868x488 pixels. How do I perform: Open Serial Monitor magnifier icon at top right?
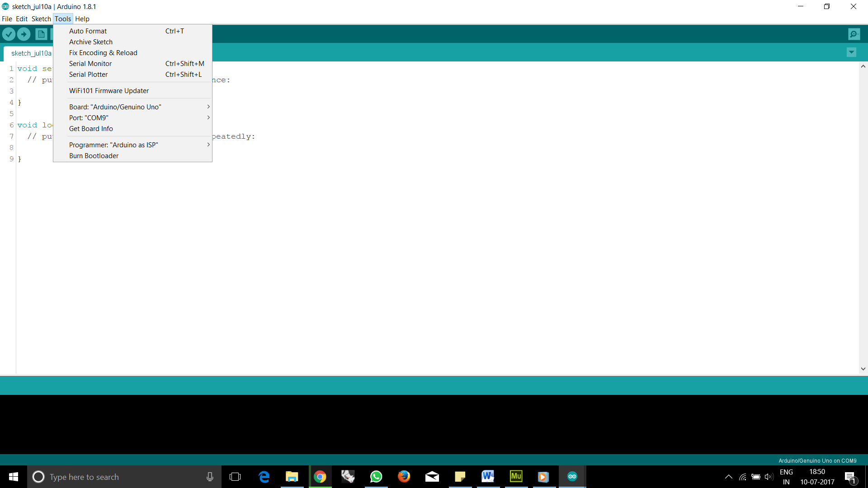pyautogui.click(x=854, y=34)
